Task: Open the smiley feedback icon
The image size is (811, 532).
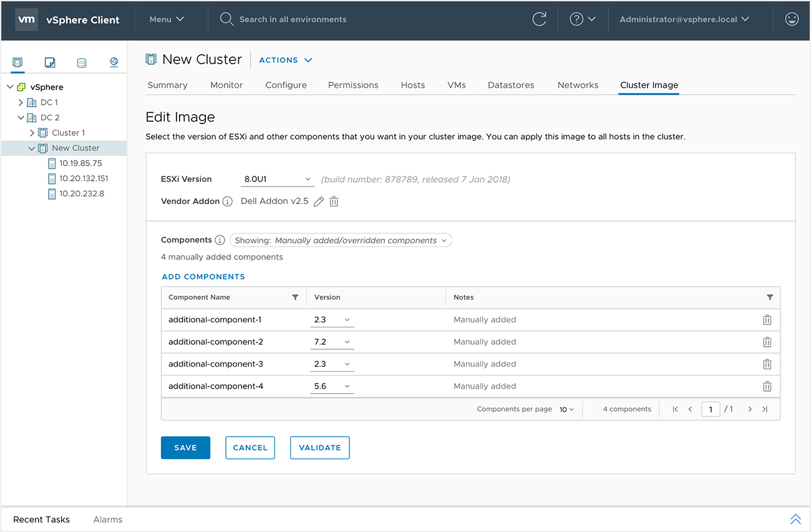Action: [x=792, y=19]
